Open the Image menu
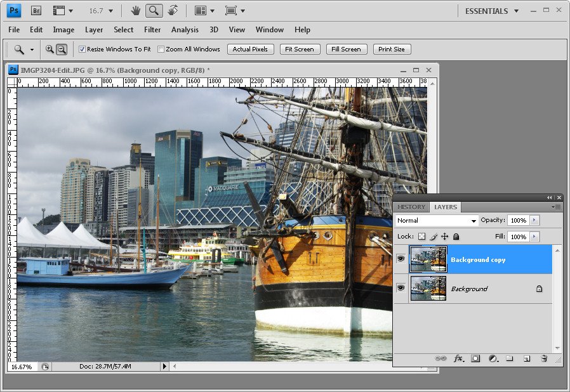 pyautogui.click(x=63, y=30)
